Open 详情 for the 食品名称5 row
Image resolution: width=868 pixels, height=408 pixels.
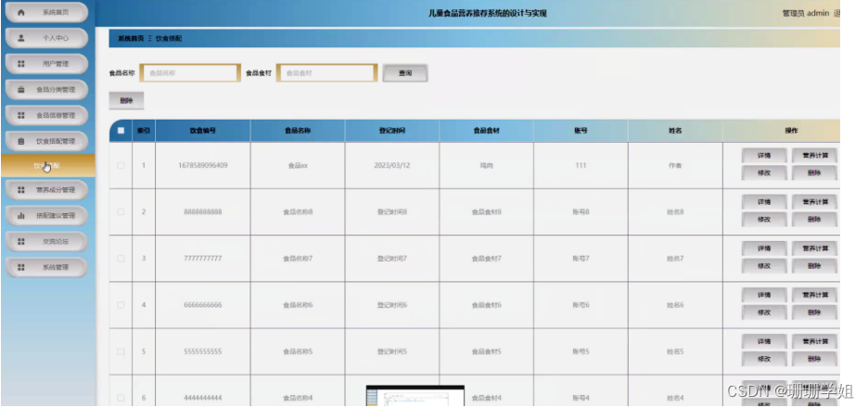click(764, 341)
